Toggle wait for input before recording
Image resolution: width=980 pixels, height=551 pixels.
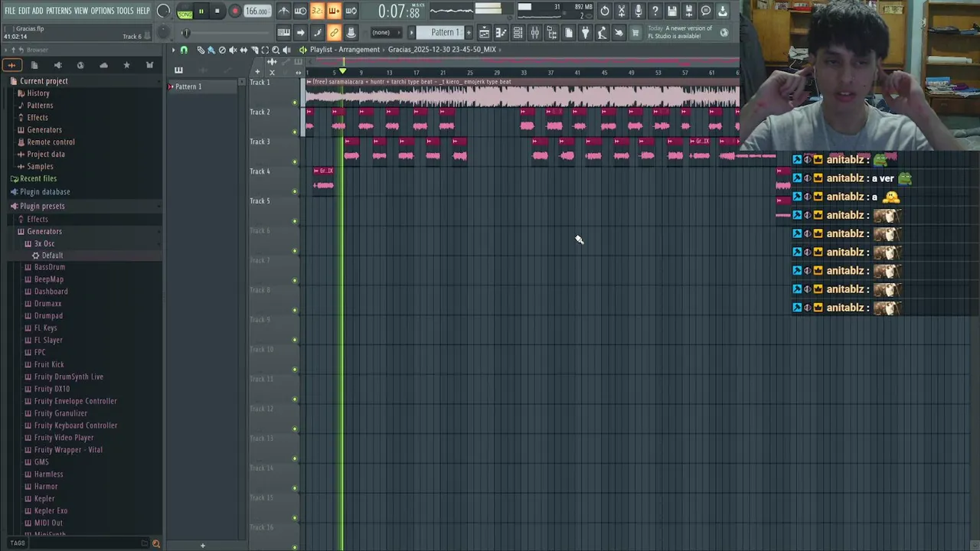click(x=301, y=11)
